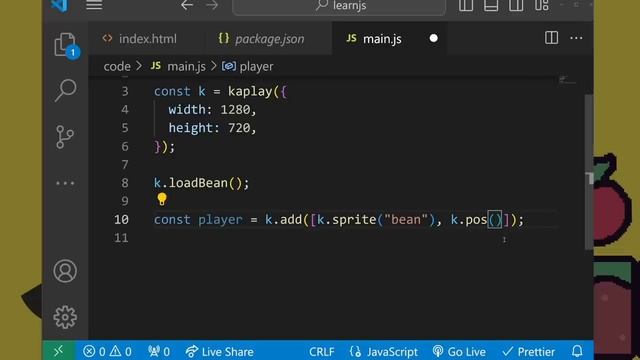This screenshot has width=640, height=360.
Task: Show additional views ellipsis in activity bar
Action: pos(65,183)
